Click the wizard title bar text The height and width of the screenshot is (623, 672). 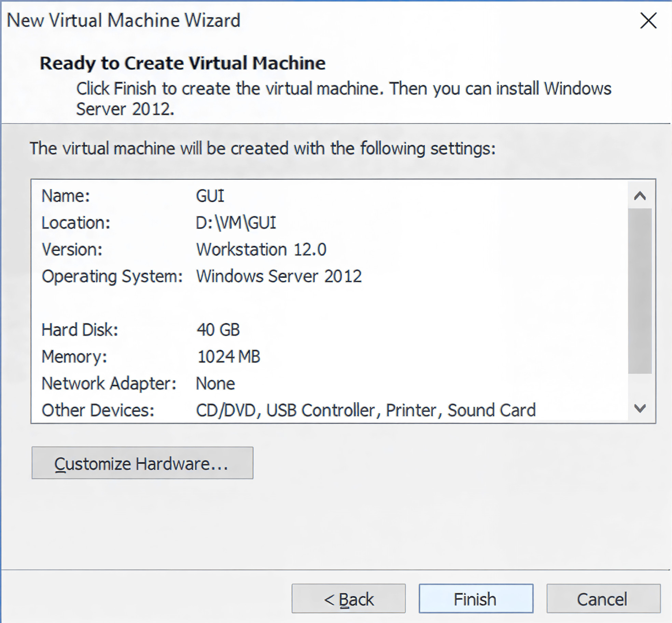[x=124, y=20]
